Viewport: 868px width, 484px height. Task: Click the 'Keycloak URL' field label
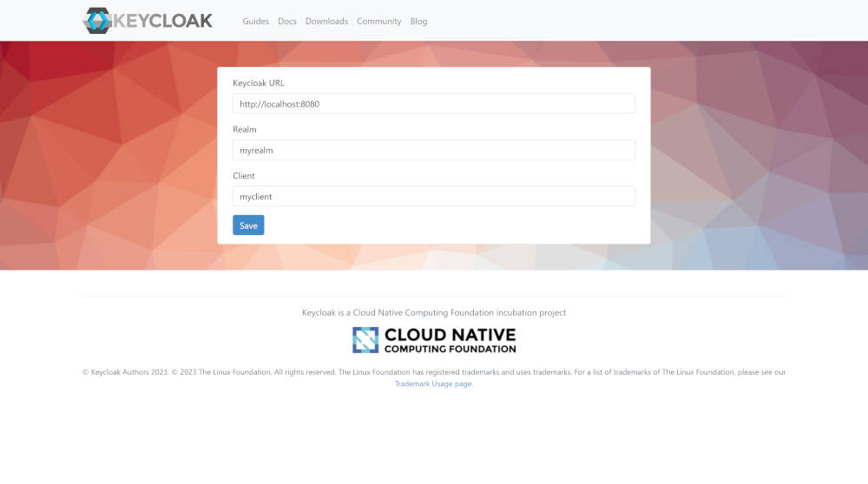[259, 83]
